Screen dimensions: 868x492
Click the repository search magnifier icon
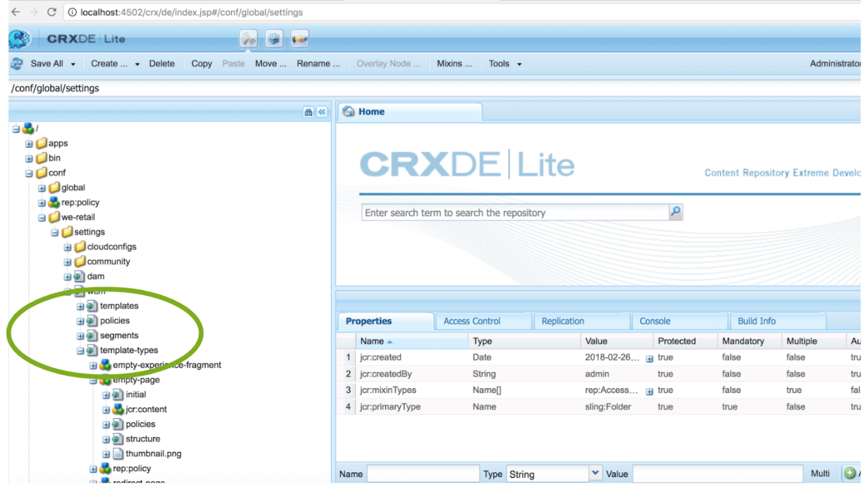675,212
